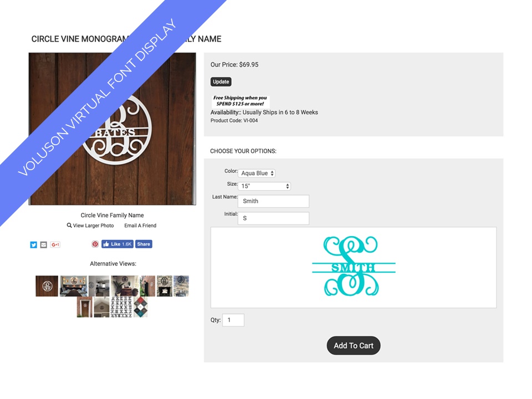The width and height of the screenshot is (532, 399).
Task: Open the Email A Friend link
Action: click(140, 226)
